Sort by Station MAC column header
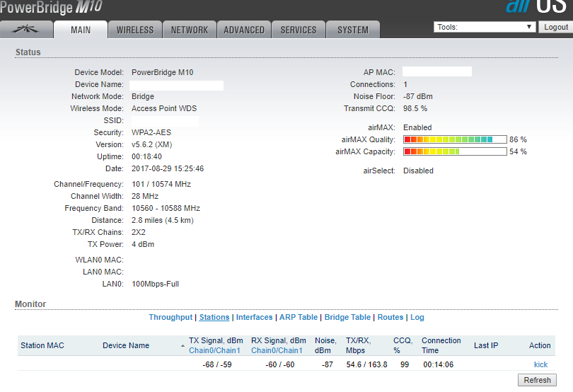The image size is (573, 392). pos(42,345)
